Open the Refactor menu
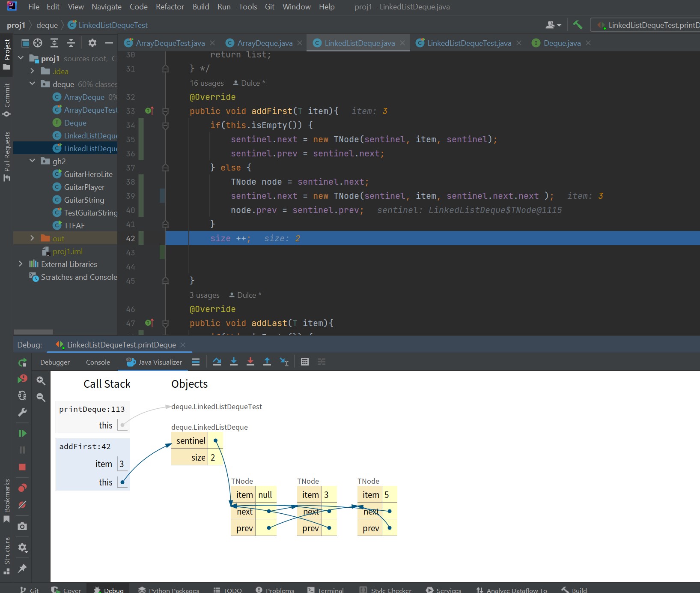The width and height of the screenshot is (700, 593). (x=170, y=7)
